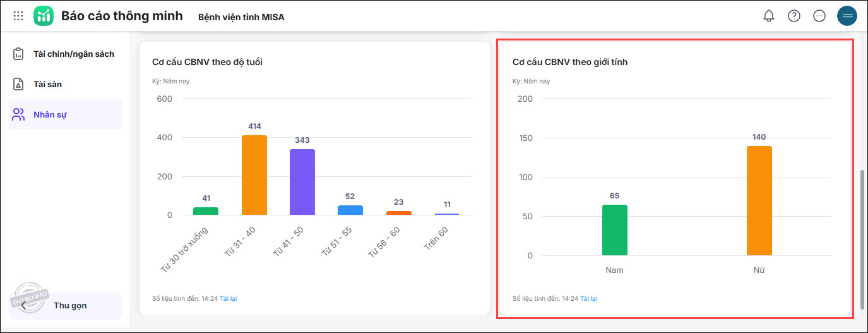Click Thu gọn left chevron arrow
The image size is (868, 333).
(x=24, y=305)
